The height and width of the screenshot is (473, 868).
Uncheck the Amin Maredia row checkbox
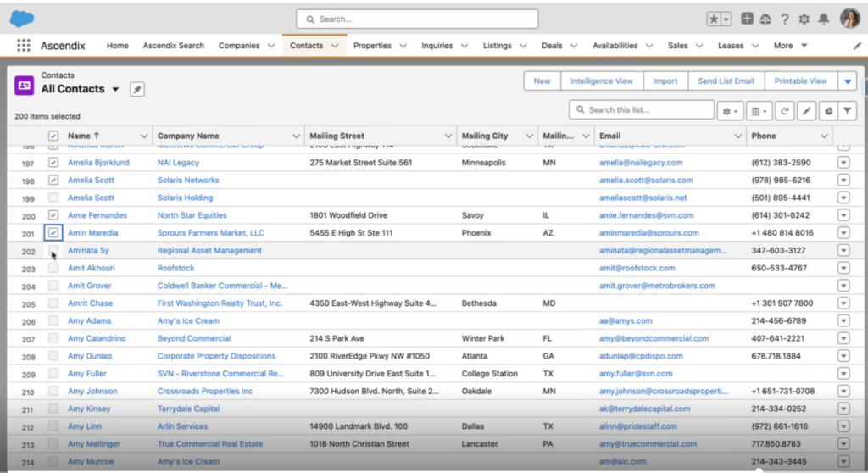coord(53,232)
